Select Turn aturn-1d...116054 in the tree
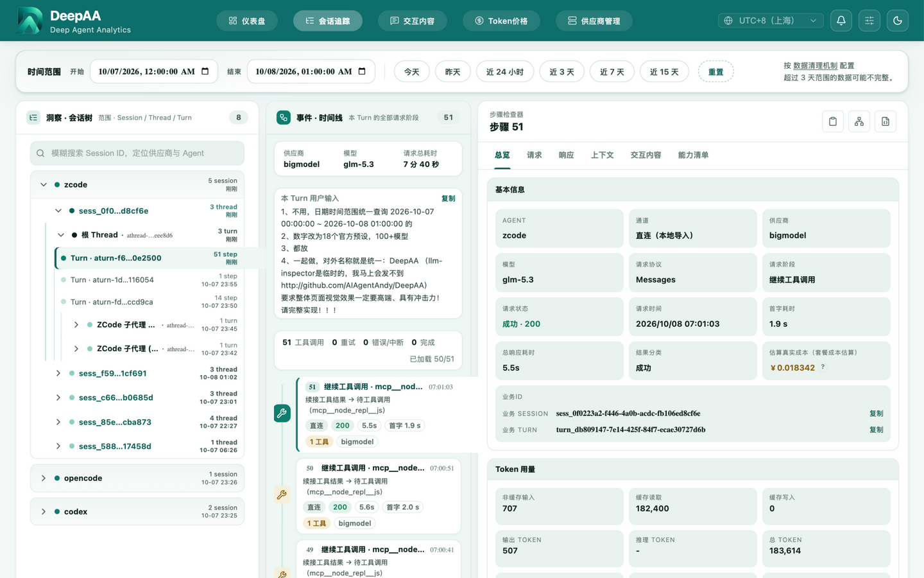924x578 pixels. [x=150, y=280]
